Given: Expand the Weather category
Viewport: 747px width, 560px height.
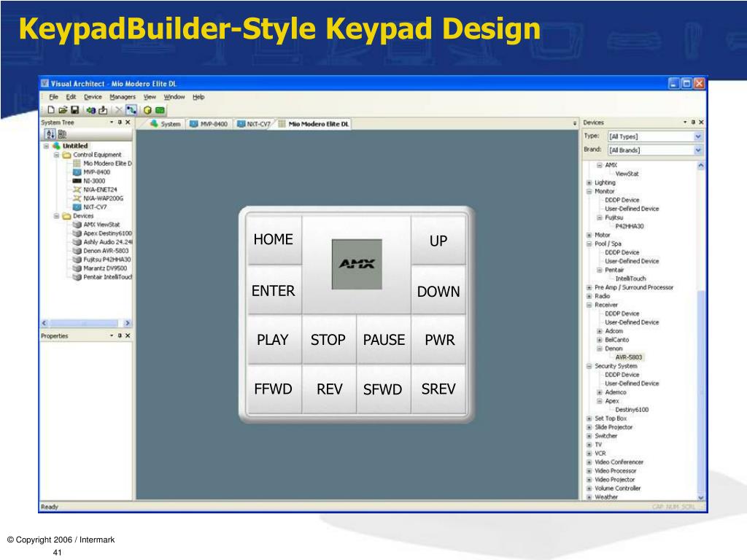Looking at the screenshot, I should pos(589,497).
